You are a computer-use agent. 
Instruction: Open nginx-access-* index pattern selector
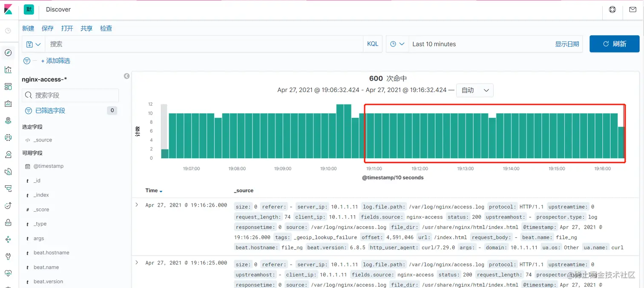(x=44, y=79)
